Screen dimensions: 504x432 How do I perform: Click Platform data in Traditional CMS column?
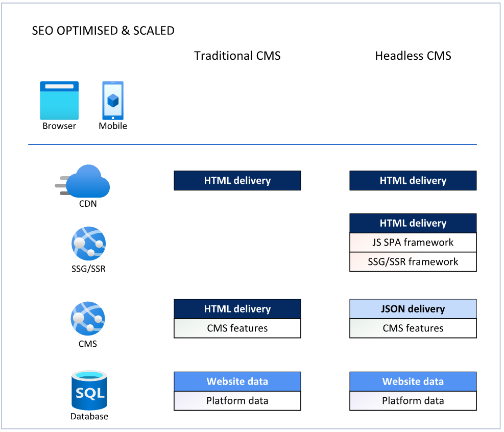click(x=237, y=401)
